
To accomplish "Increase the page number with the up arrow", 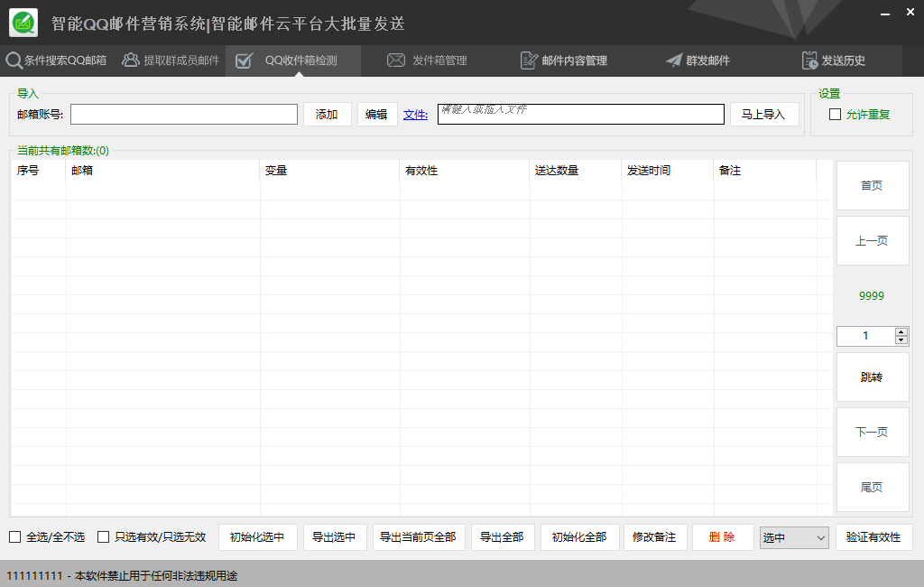I will tap(901, 332).
